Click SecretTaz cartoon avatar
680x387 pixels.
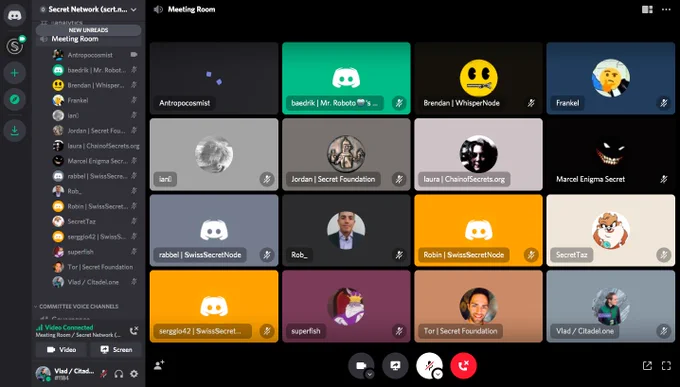pos(611,230)
